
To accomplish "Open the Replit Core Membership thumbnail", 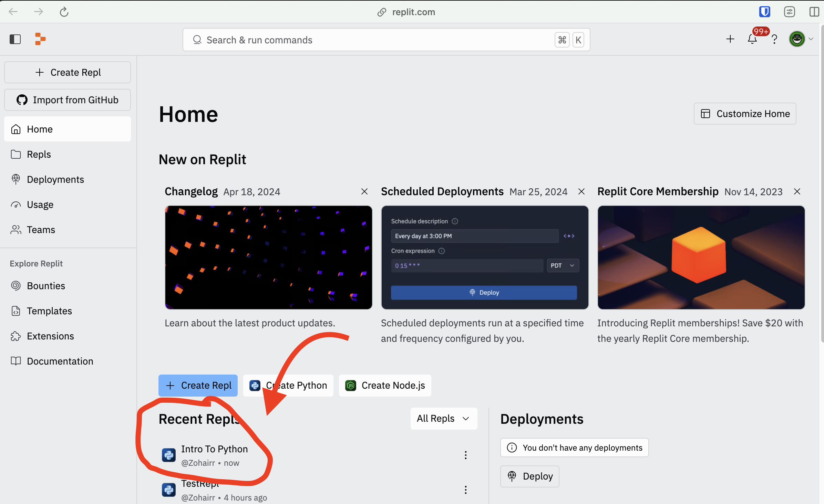I will click(701, 257).
